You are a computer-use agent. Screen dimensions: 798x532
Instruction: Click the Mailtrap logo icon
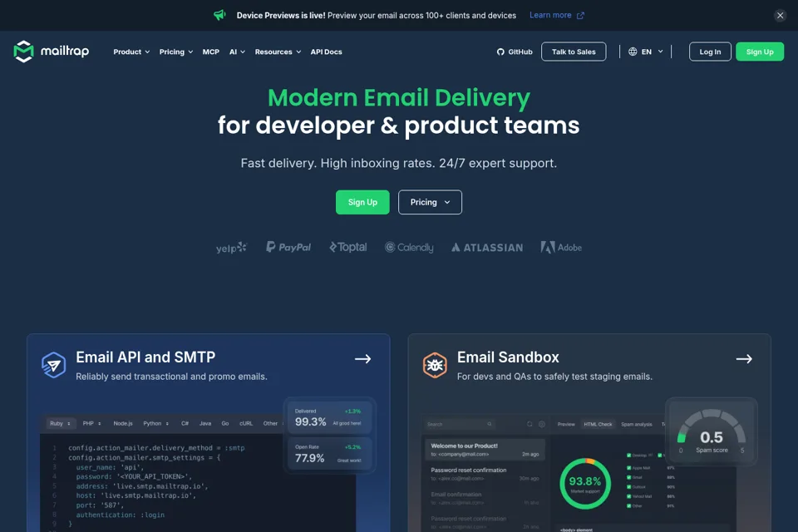point(23,52)
